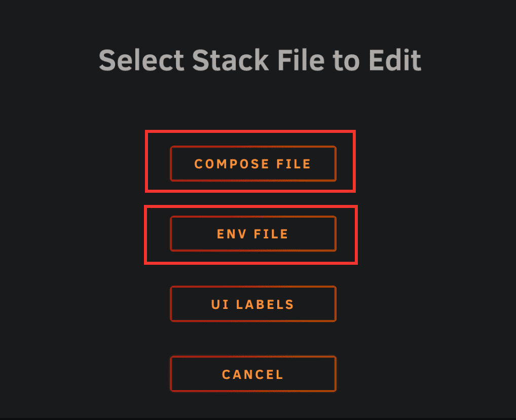
Task: Dismiss the stack file dialog with Cancel
Action: 253,374
